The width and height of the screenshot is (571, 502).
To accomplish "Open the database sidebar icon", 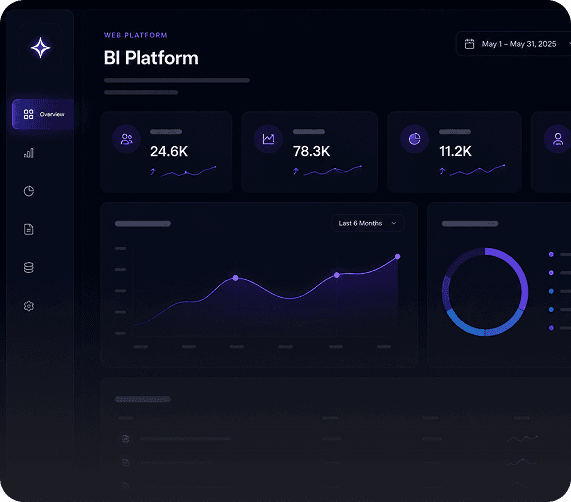I will (x=29, y=268).
